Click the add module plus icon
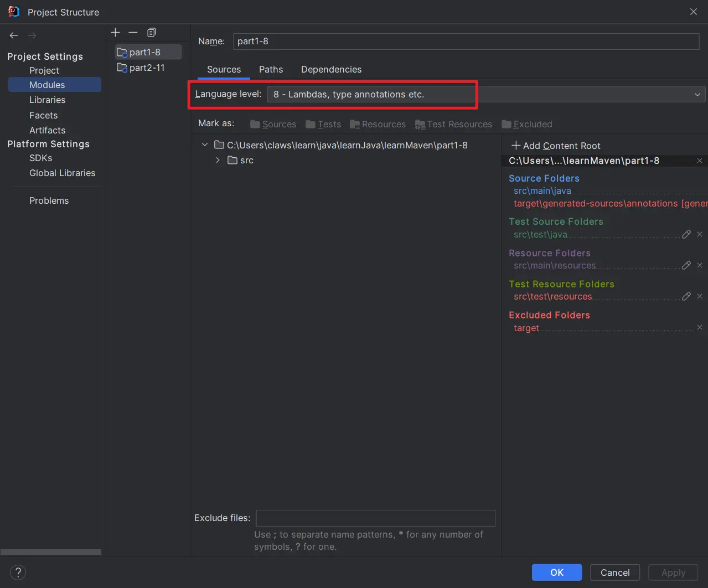This screenshot has width=708, height=588. [x=115, y=33]
